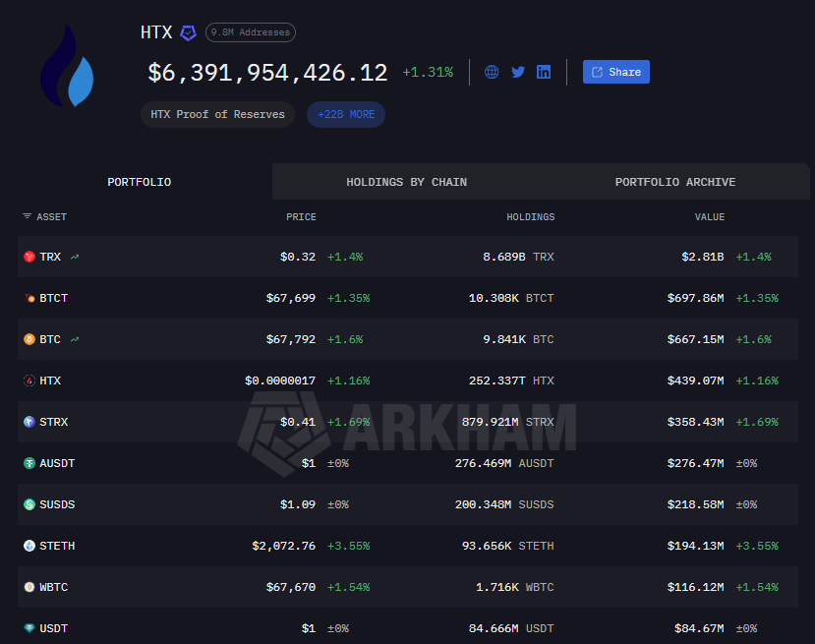Image resolution: width=815 pixels, height=644 pixels.
Task: Click the BTCT token icon
Action: [29, 298]
